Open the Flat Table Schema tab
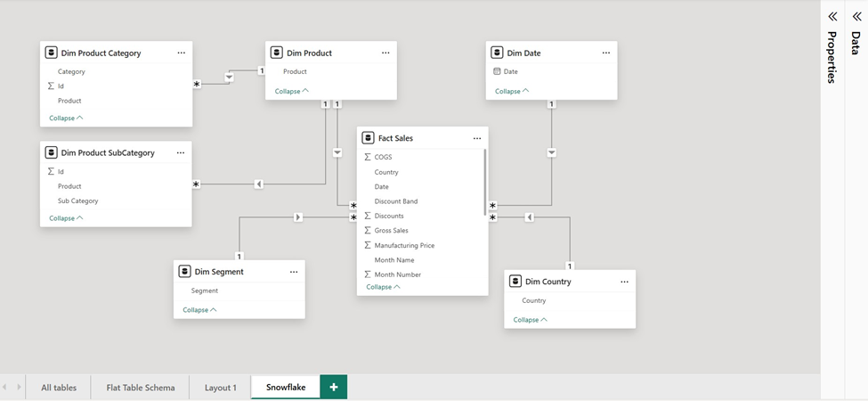Screen dimensions: 868x401 pyautogui.click(x=141, y=388)
